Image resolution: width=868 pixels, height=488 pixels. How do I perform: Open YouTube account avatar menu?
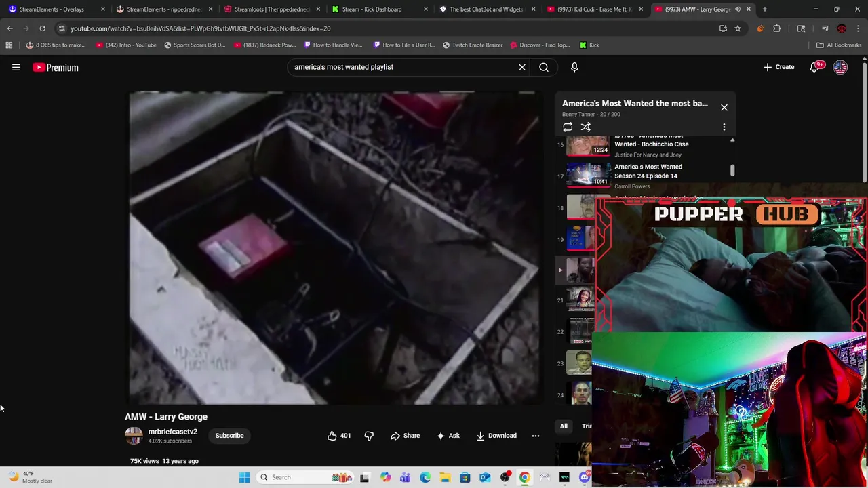click(840, 67)
